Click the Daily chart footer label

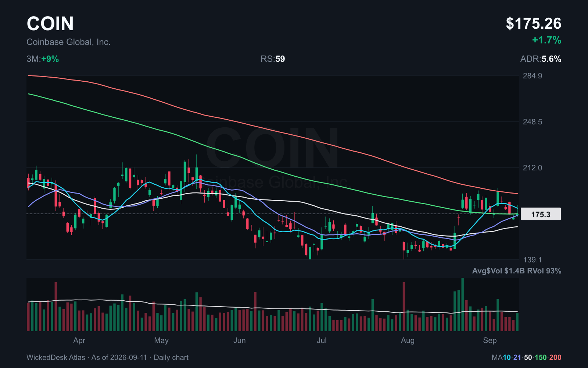pos(171,357)
